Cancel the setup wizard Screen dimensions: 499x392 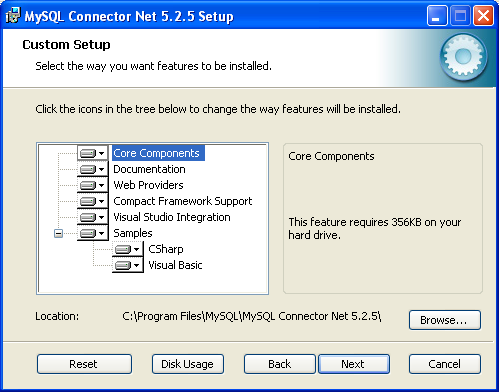pos(445,364)
